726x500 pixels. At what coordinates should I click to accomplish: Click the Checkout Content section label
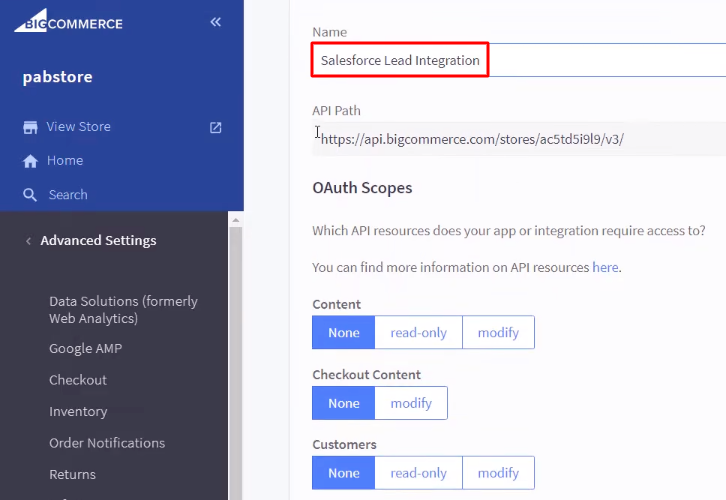point(367,375)
